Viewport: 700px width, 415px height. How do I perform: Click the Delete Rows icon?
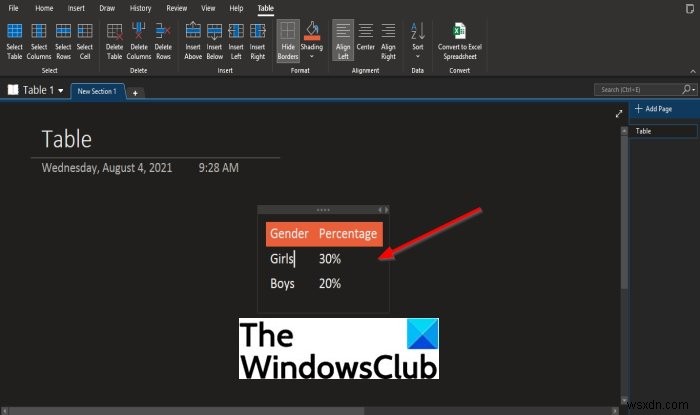(163, 31)
